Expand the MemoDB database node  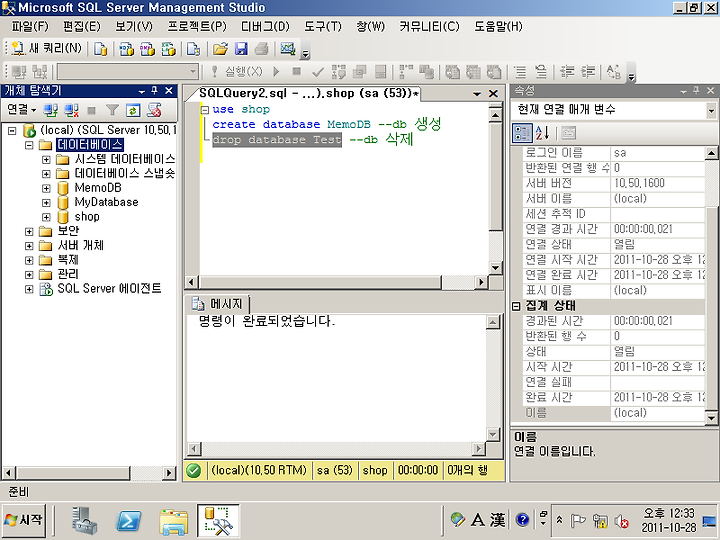click(x=46, y=188)
